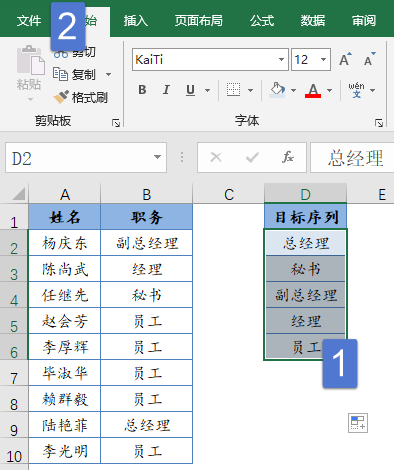Toggle italic formatting
Image resolution: width=394 pixels, height=470 pixels.
pos(166,90)
